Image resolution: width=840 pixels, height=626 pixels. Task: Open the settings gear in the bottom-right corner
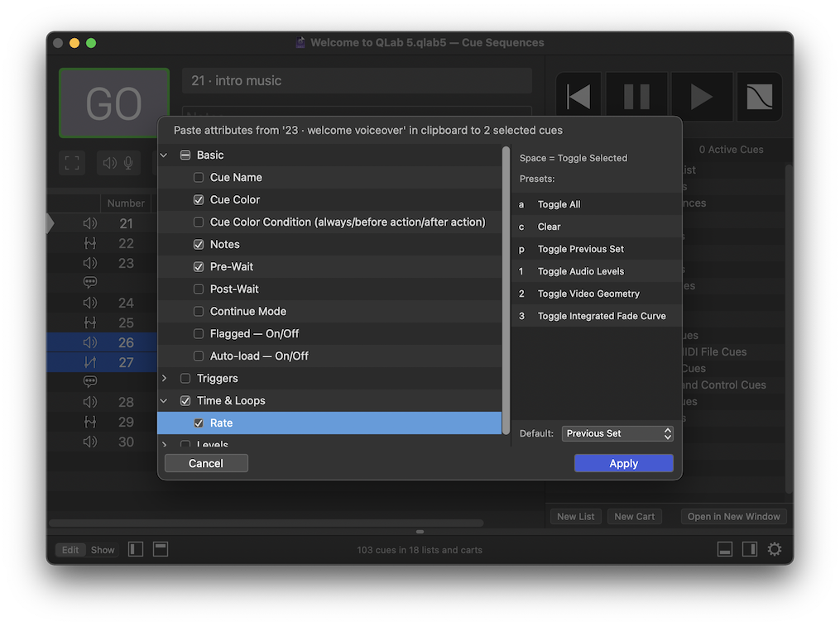pyautogui.click(x=774, y=548)
